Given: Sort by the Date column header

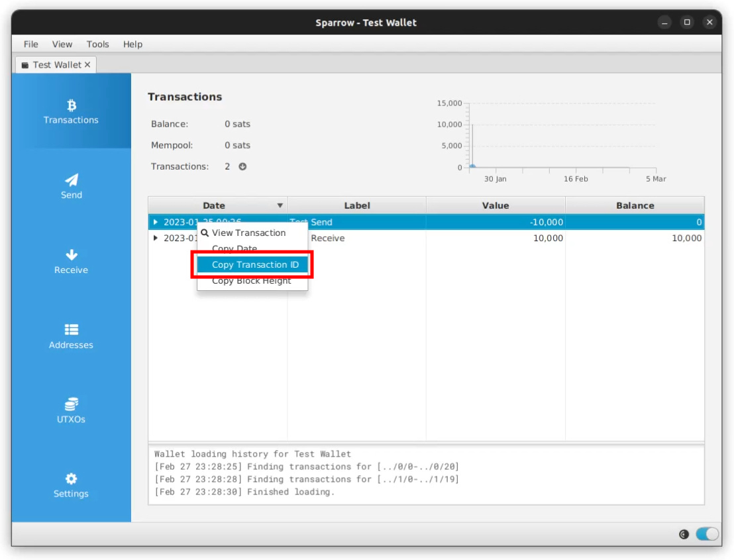Looking at the screenshot, I should click(213, 205).
